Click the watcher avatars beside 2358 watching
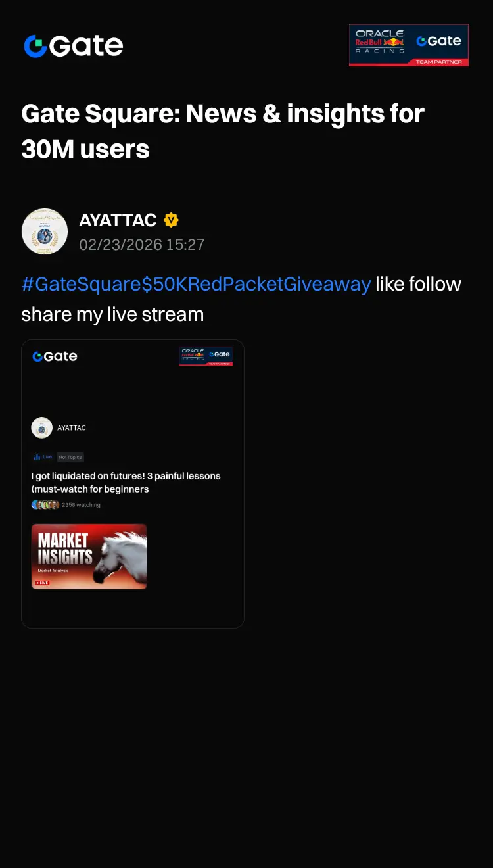 pyautogui.click(x=45, y=505)
